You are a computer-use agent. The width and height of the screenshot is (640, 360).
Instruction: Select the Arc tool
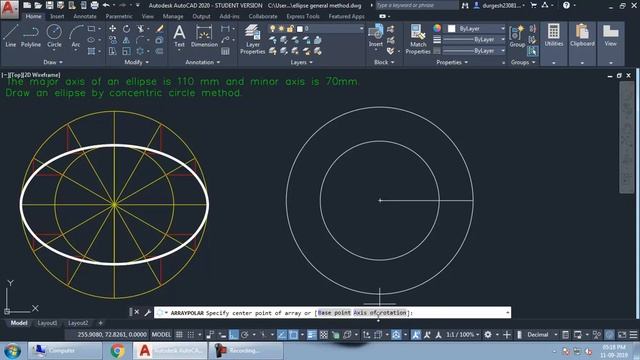[76, 36]
